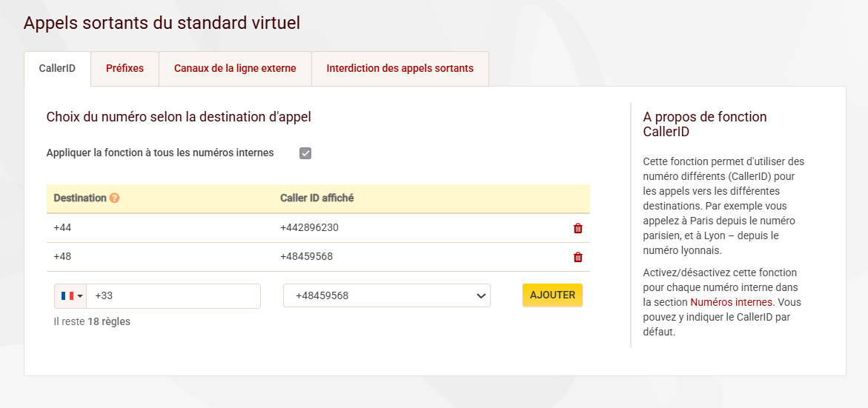Click the Appels sortants du standard virtuel title

162,23
